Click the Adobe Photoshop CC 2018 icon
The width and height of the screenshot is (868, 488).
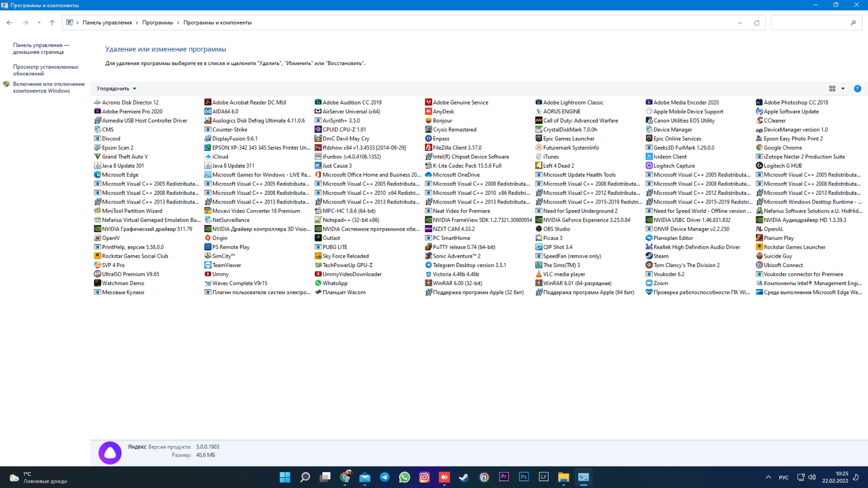[x=759, y=102]
